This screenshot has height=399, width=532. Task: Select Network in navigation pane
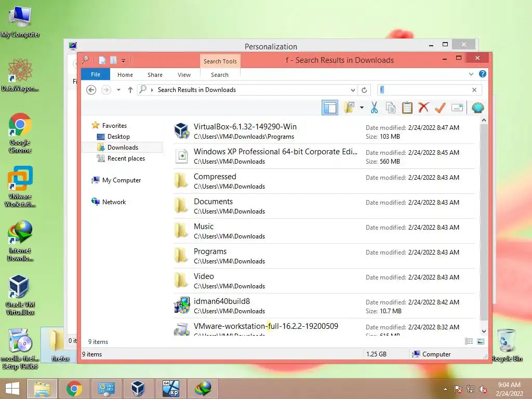[x=114, y=202]
